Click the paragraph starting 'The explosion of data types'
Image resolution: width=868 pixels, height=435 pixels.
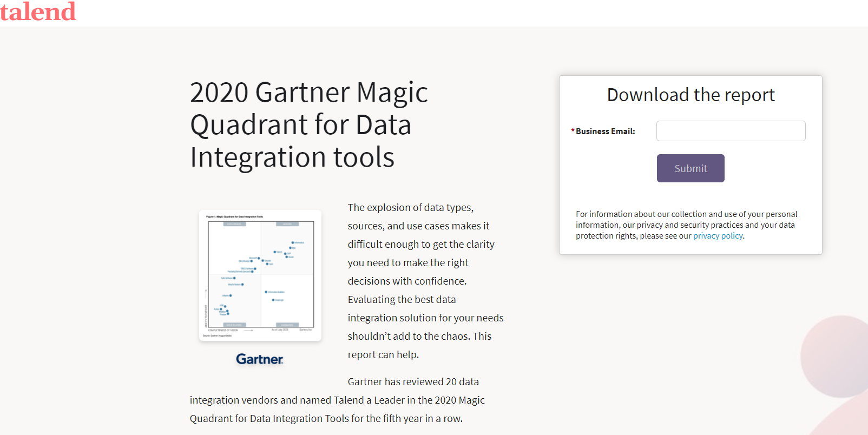[x=426, y=281]
